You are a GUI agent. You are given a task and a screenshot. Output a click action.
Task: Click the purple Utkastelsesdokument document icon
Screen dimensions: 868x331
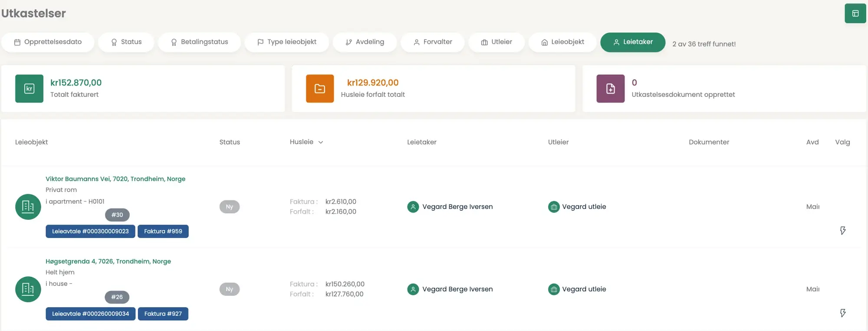610,89
